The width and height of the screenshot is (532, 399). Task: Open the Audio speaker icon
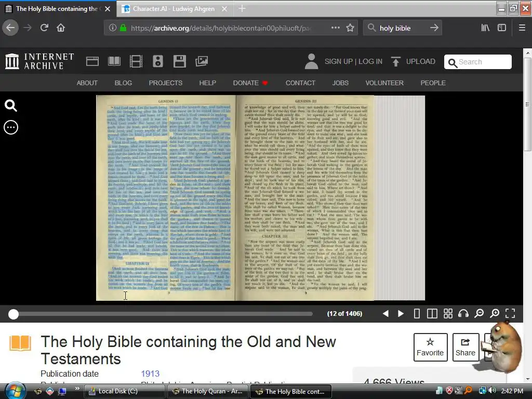coord(158,61)
